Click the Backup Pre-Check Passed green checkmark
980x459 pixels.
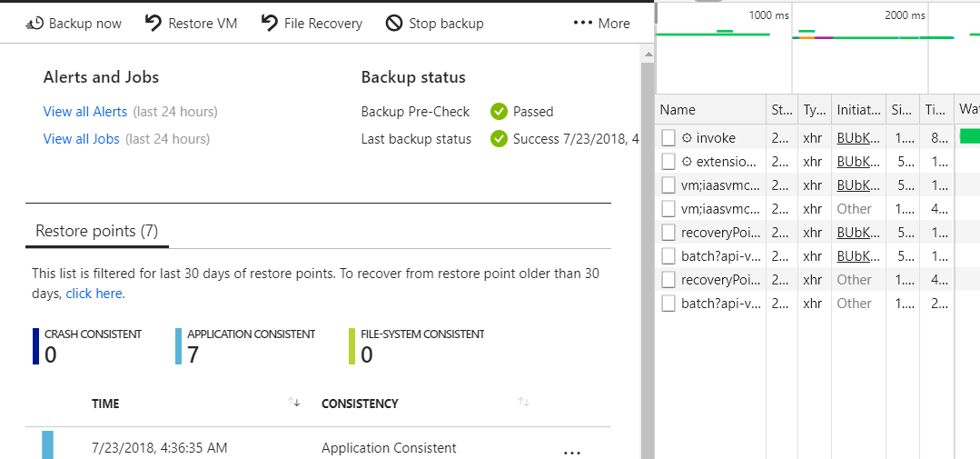pyautogui.click(x=499, y=112)
